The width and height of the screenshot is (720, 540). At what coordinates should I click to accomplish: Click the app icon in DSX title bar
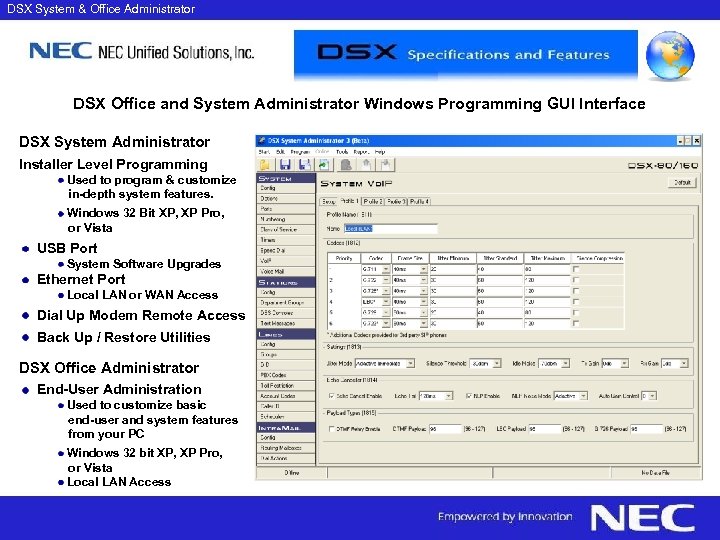[x=262, y=141]
